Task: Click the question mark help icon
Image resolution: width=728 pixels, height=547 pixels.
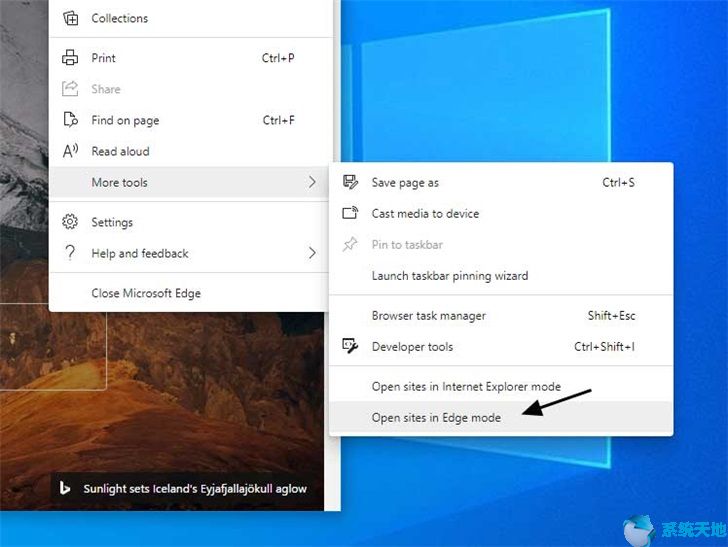Action: tap(70, 253)
